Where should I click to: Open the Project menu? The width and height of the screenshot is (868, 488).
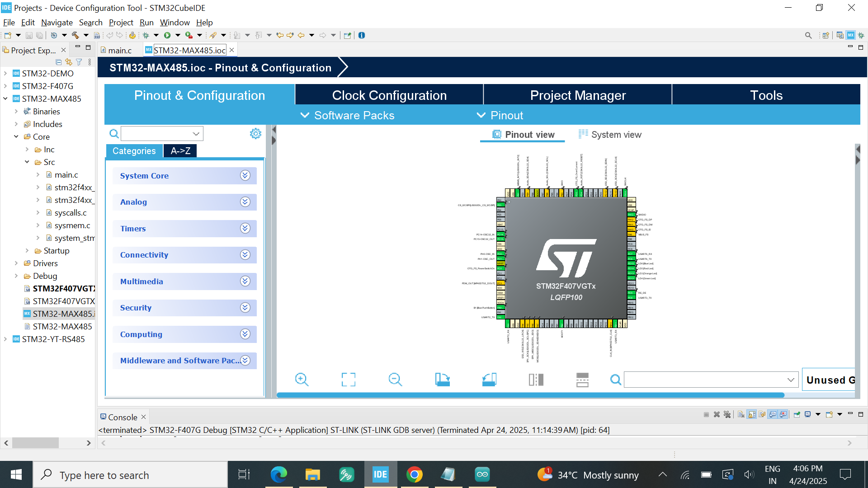pos(121,23)
